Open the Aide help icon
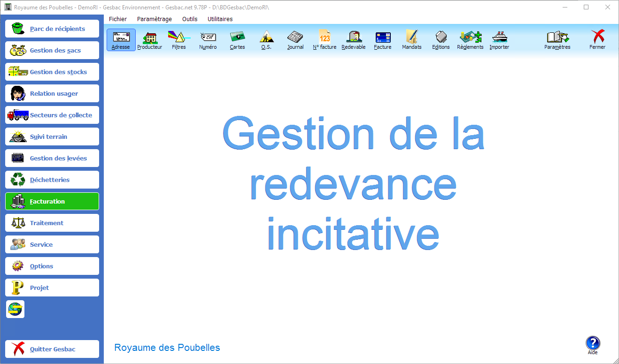 point(593,344)
